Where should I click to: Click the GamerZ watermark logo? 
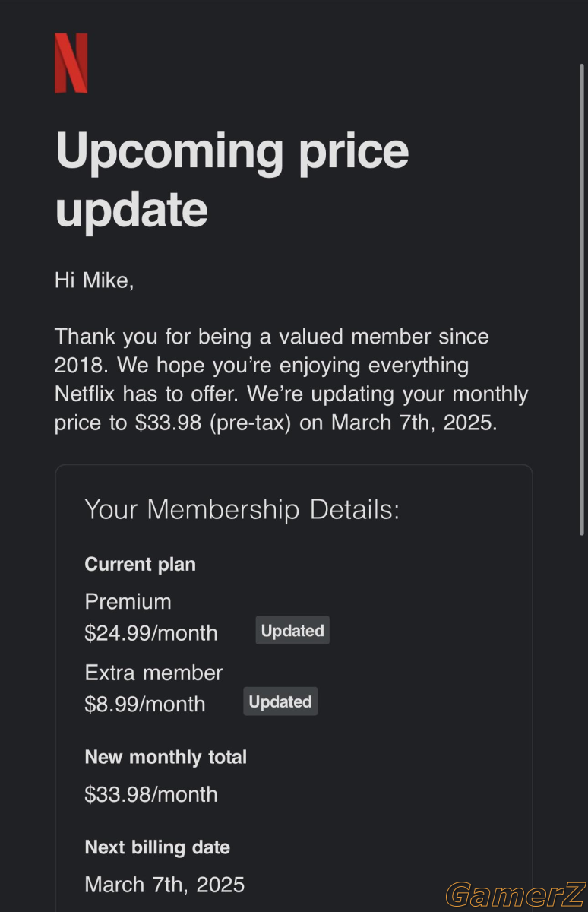click(514, 895)
